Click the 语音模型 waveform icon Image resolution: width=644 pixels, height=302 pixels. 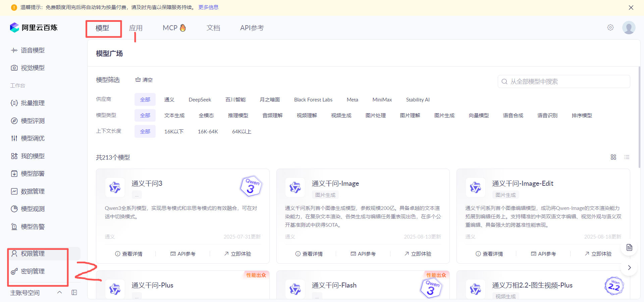(14, 50)
